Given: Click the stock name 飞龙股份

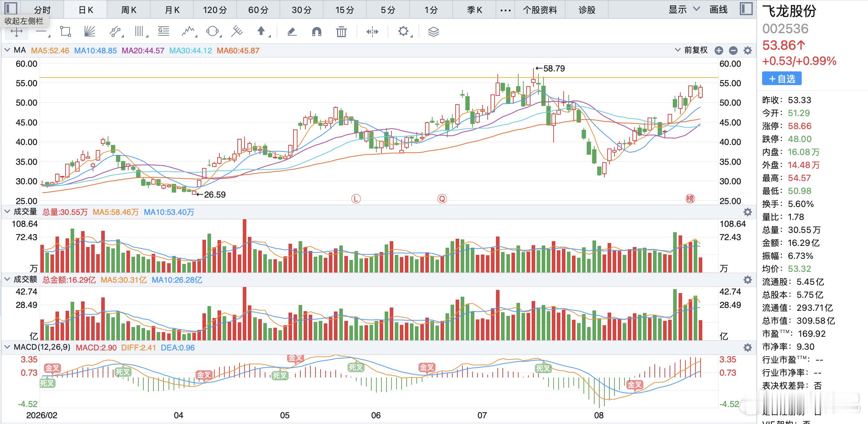Looking at the screenshot, I should [789, 12].
